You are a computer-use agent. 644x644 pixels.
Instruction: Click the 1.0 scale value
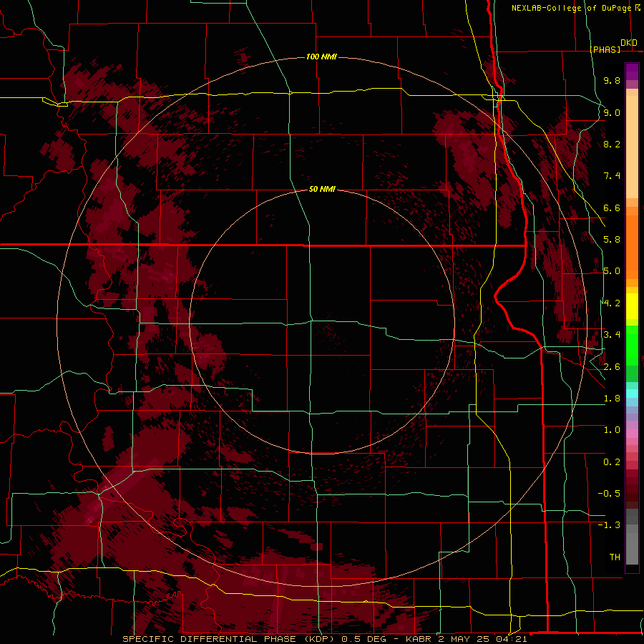(x=612, y=430)
